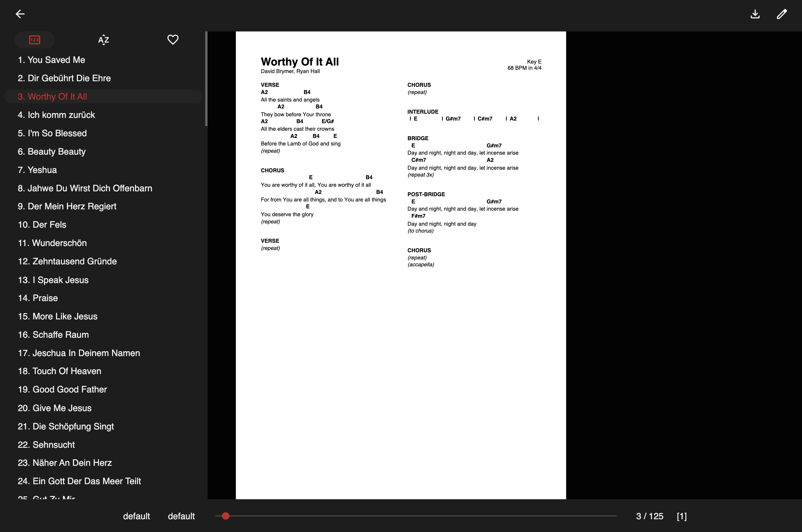Open 'Good Good Father' from the setlist
Viewport: 802px width, 532px height.
click(62, 389)
